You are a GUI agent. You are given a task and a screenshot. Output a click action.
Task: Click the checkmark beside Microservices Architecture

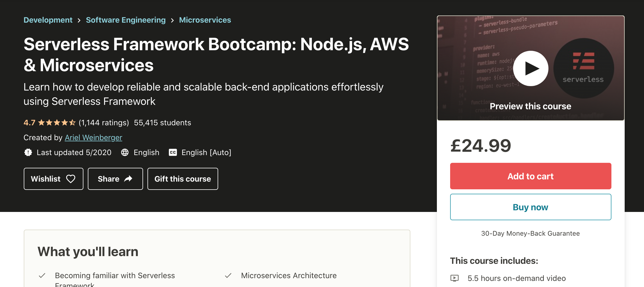point(228,275)
